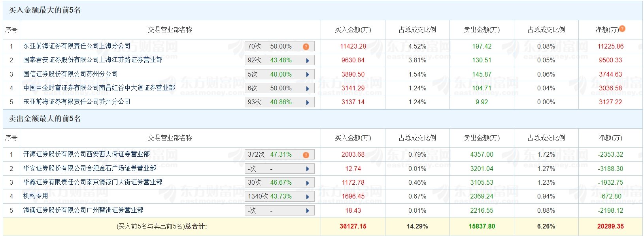This screenshot has height=236, width=644.
Task: Open 东亚前海证券有限责任公司苏州分公司 link
Action: pos(77,102)
